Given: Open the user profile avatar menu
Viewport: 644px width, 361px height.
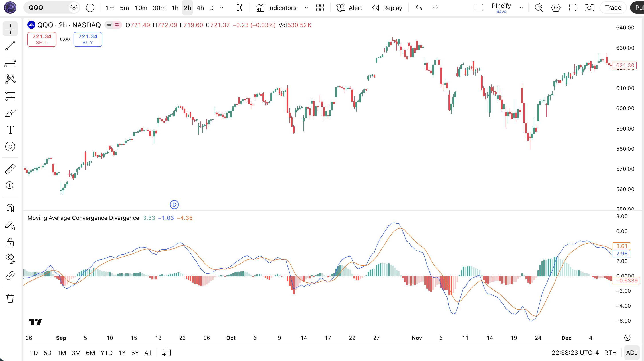Looking at the screenshot, I should [10, 8].
